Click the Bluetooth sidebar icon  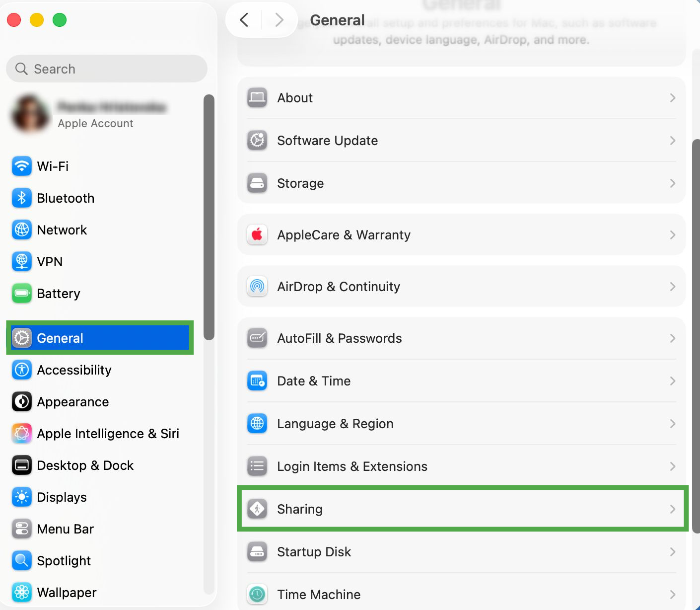pyautogui.click(x=22, y=198)
